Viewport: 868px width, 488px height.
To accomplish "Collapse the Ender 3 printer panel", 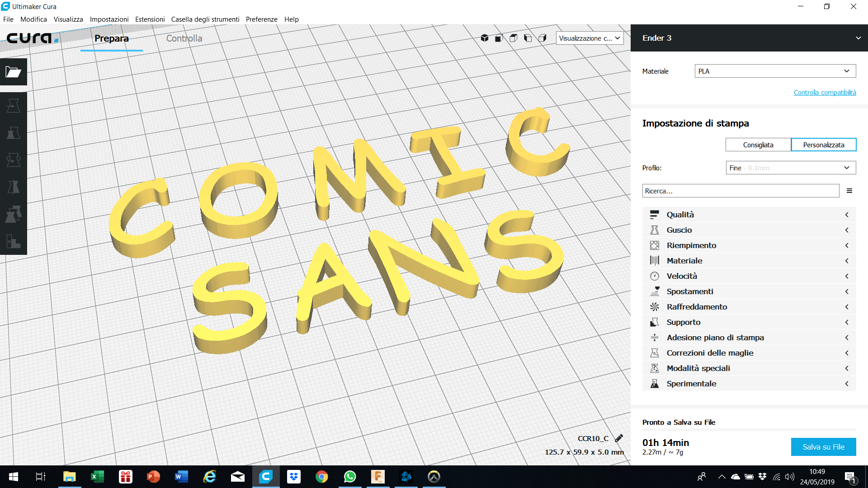I will point(858,38).
